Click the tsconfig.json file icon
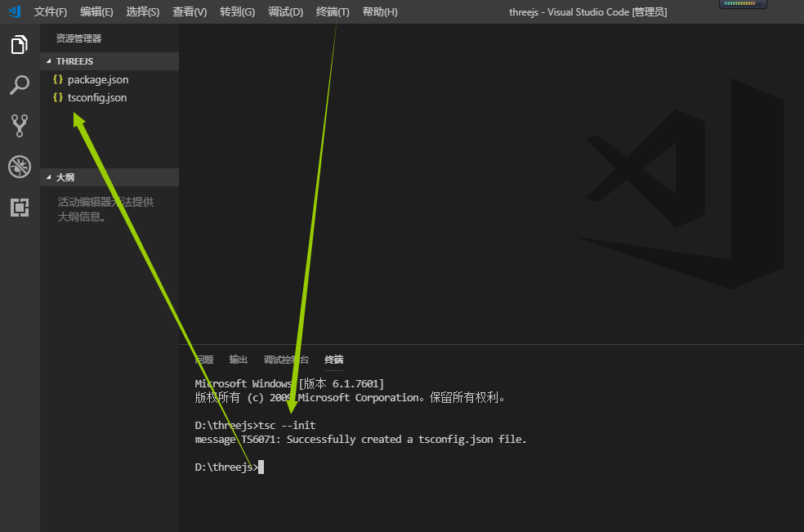Image resolution: width=804 pixels, height=532 pixels. pos(56,97)
